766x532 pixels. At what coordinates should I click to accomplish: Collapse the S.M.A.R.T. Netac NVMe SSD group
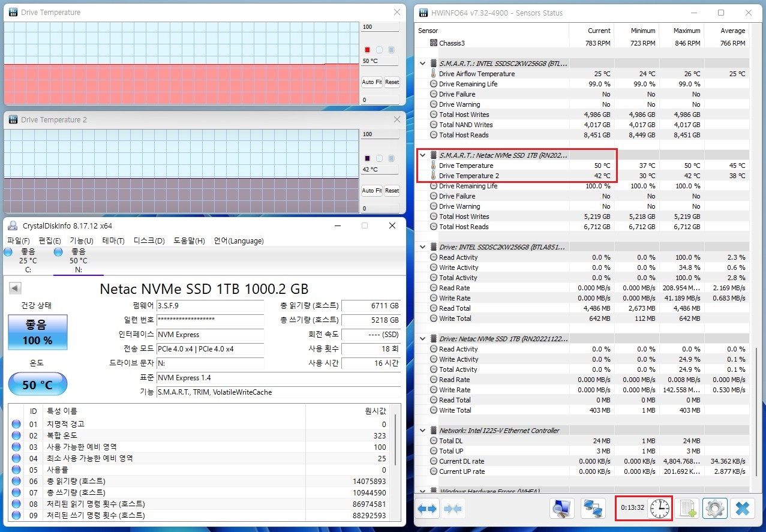point(423,155)
